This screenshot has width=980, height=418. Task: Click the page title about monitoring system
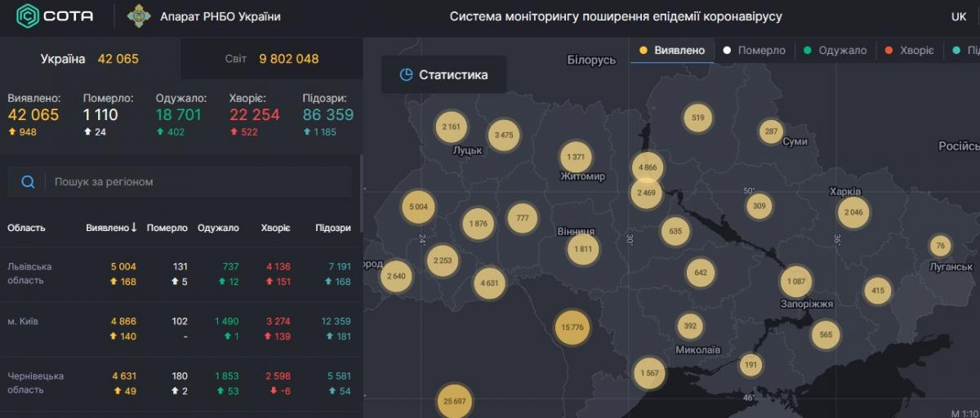pos(616,16)
